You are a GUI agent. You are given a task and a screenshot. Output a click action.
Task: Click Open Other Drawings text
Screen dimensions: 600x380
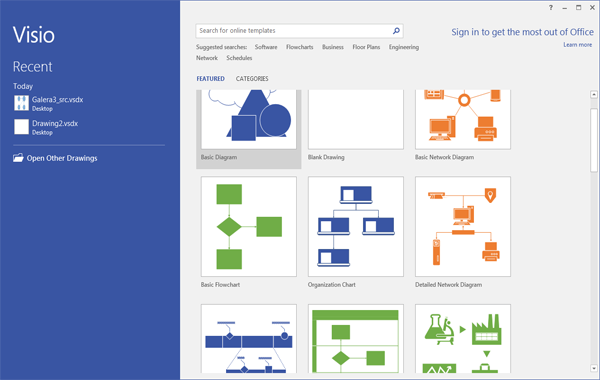[62, 158]
